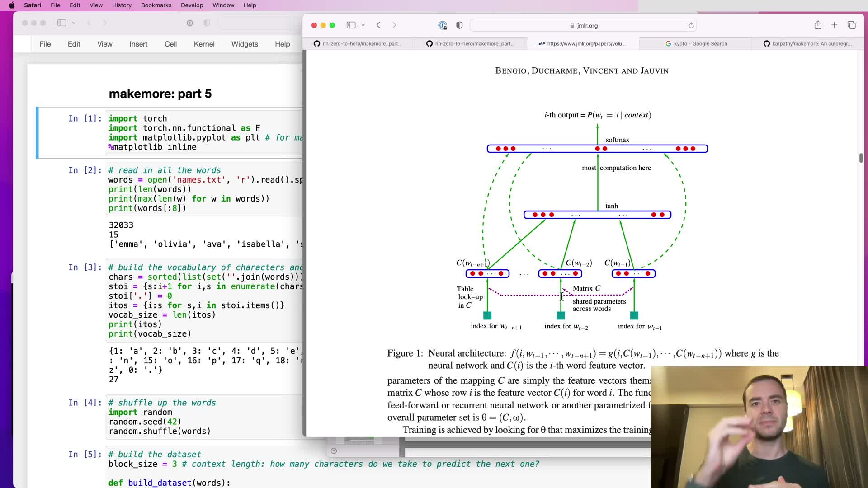Open the Apple menu
The image size is (868, 488).
(x=12, y=5)
